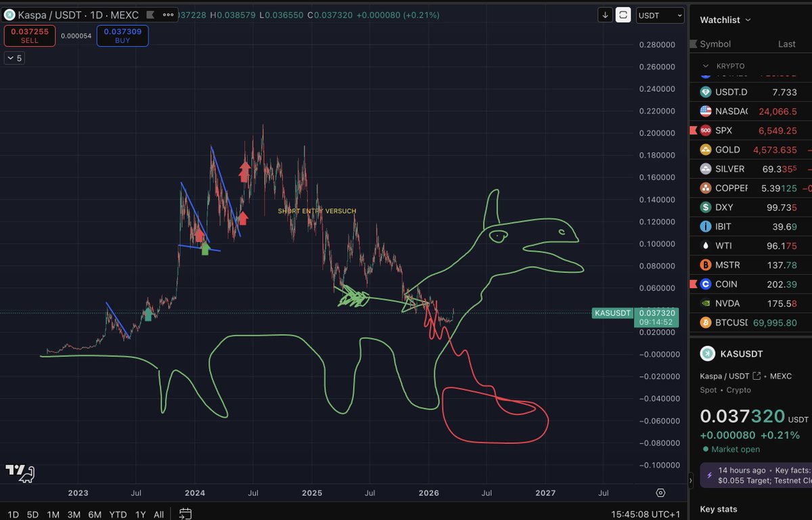The width and height of the screenshot is (812, 520).
Task: Toggle the highlighted fullscreen frame icon
Action: [623, 15]
